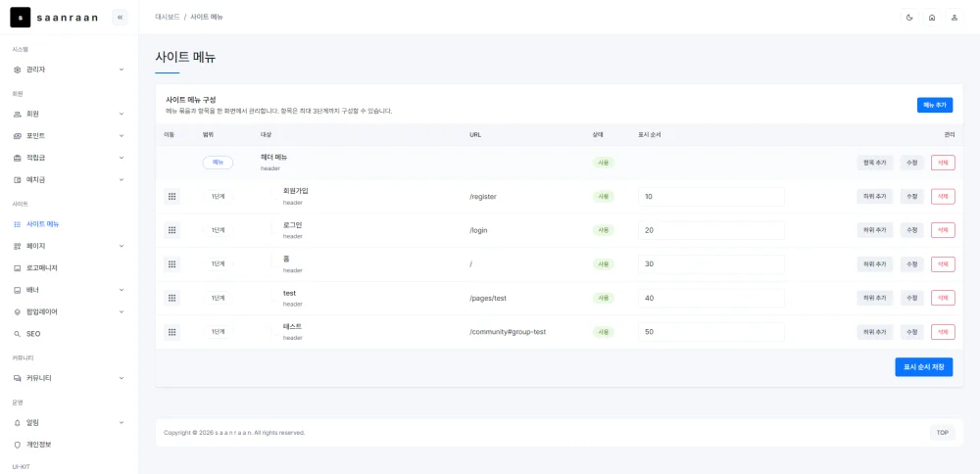Viewport: 980px width, 474px height.
Task: Grab the drag handle for 홈 row
Action: [171, 264]
